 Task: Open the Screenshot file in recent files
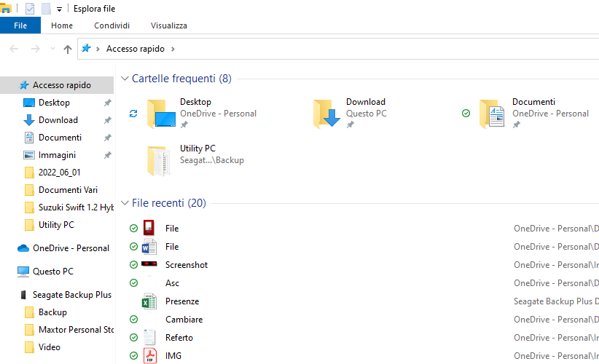(187, 265)
